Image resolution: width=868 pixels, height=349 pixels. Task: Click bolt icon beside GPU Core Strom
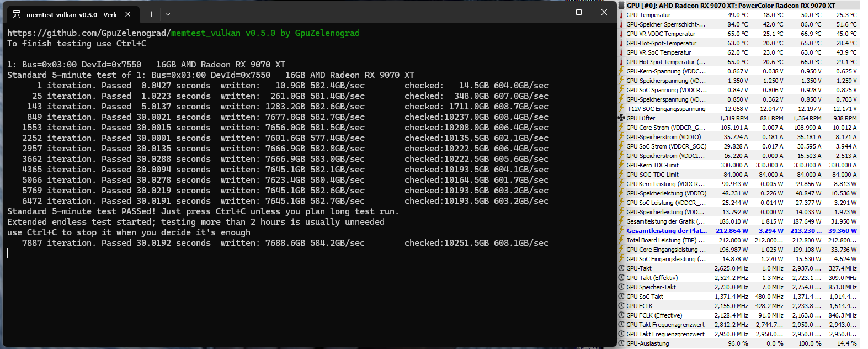[x=621, y=128]
